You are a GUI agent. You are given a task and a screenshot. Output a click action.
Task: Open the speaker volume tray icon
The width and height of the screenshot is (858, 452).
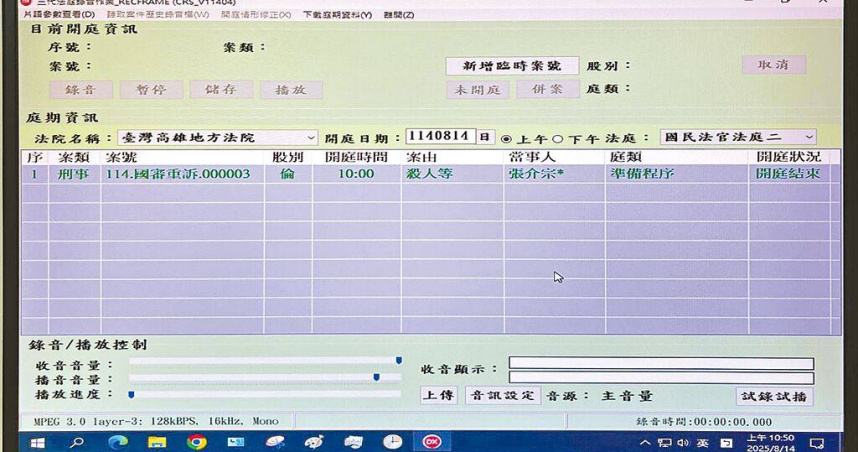683,443
